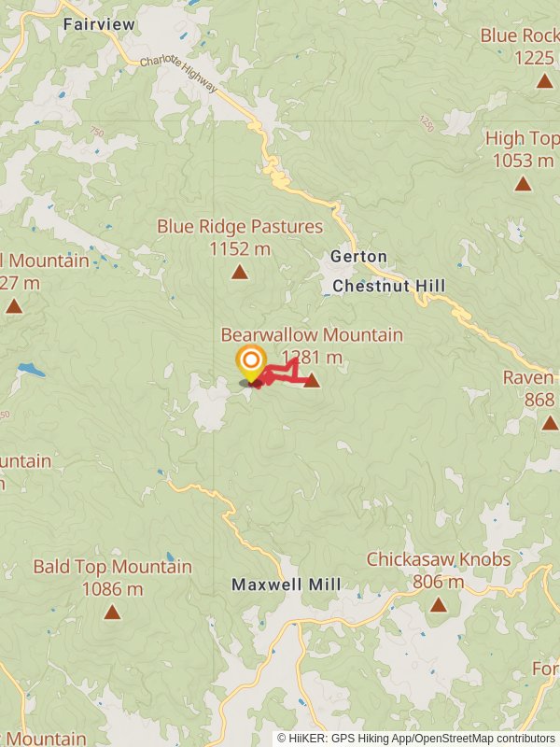
Task: Click the Chickasaw Knobs name label
Action: pos(438,559)
